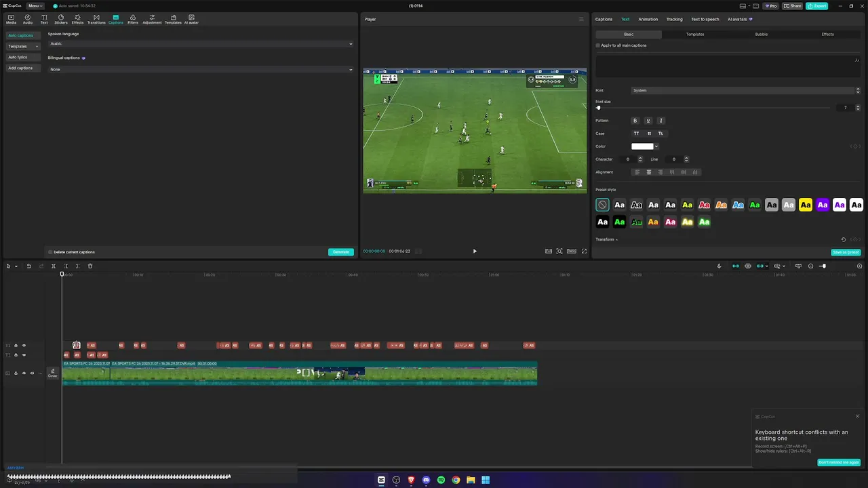Open the Effects sub-tab in text panel
868x488 pixels.
(828, 34)
